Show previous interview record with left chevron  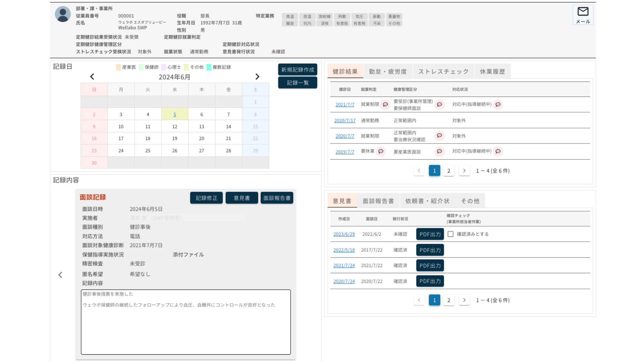pyautogui.click(x=60, y=275)
